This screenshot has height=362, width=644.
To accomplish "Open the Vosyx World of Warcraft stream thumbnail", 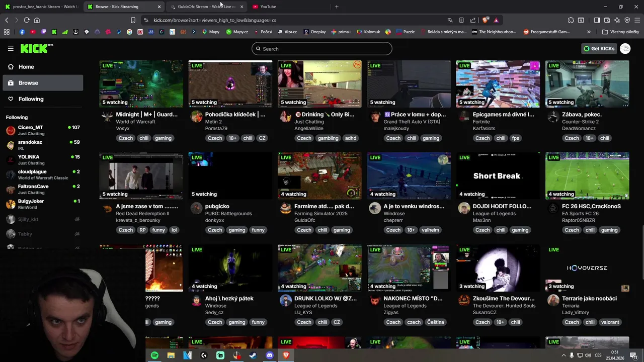I will tap(141, 84).
